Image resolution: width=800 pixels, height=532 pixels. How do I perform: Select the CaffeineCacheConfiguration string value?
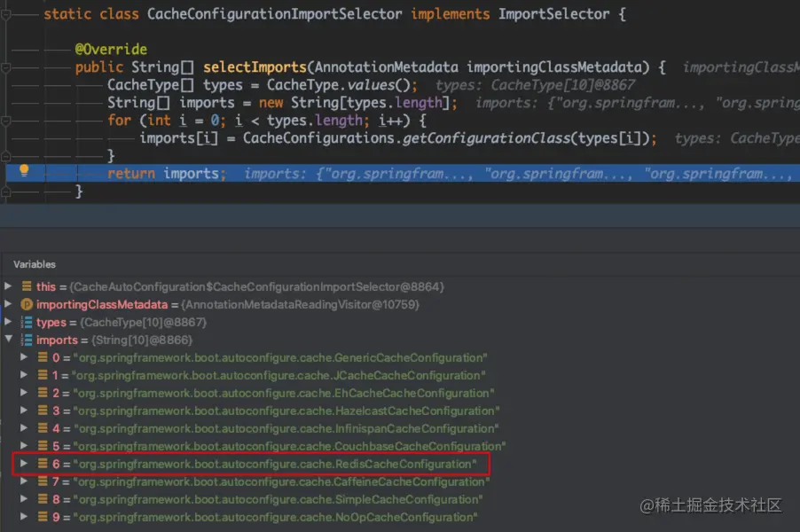[282, 482]
